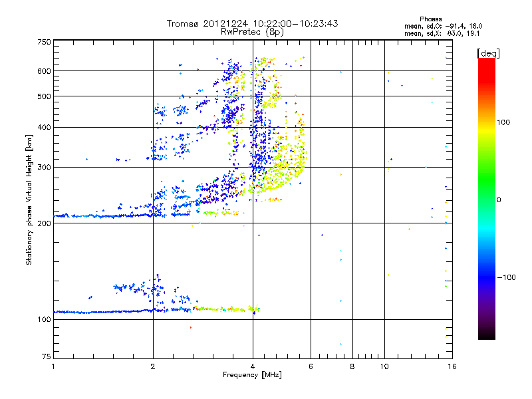
Task: Click the y-axis tick label '500'
Action: pos(44,96)
